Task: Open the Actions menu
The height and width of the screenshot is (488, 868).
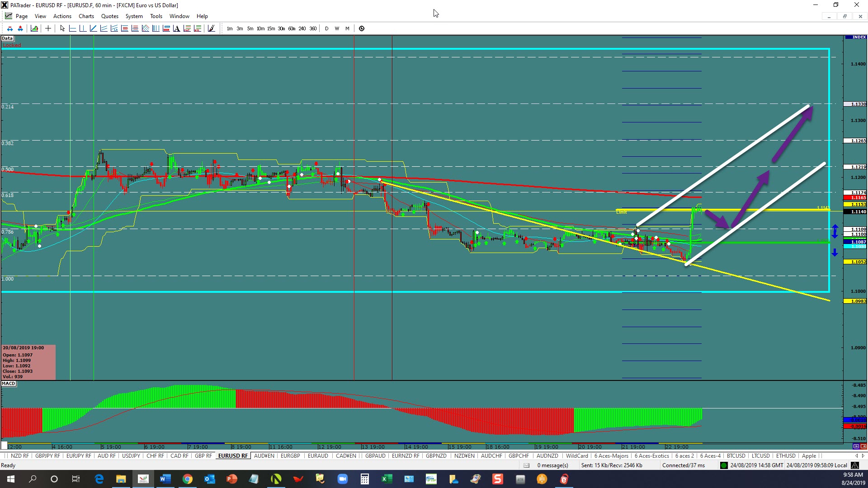Action: point(62,16)
